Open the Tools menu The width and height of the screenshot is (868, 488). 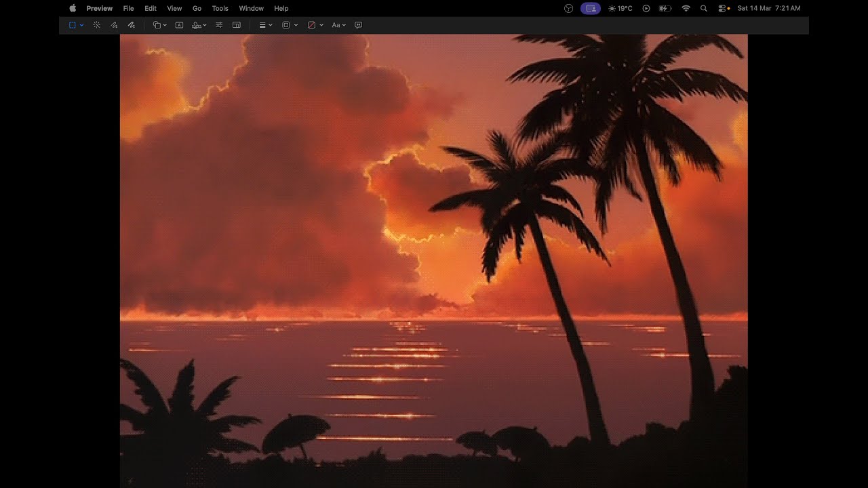[220, 8]
